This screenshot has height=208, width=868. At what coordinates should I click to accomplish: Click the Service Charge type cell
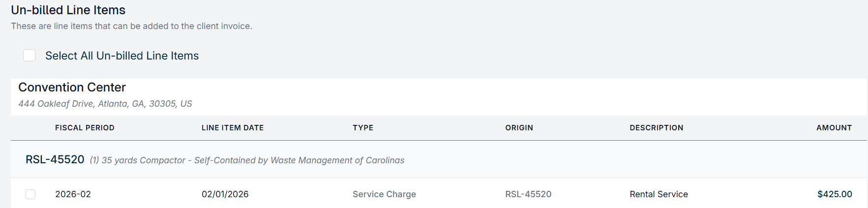click(x=384, y=194)
